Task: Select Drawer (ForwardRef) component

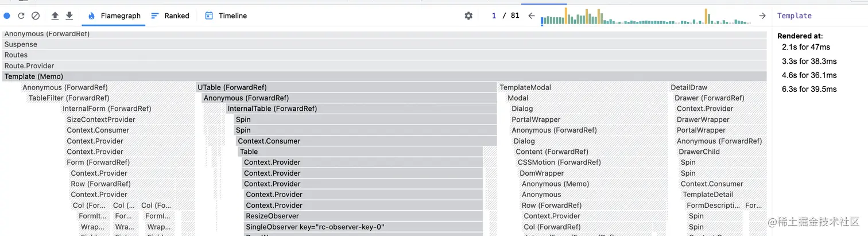Action: [x=719, y=98]
